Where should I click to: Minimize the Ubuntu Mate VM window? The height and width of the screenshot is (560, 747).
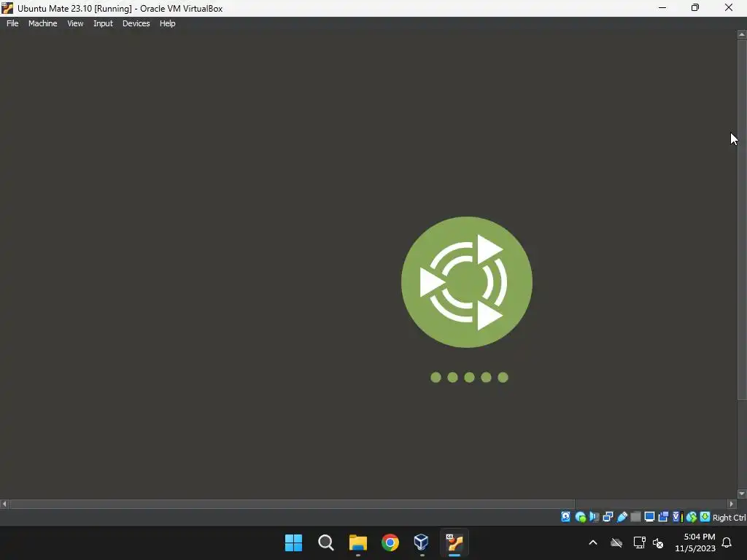662,8
